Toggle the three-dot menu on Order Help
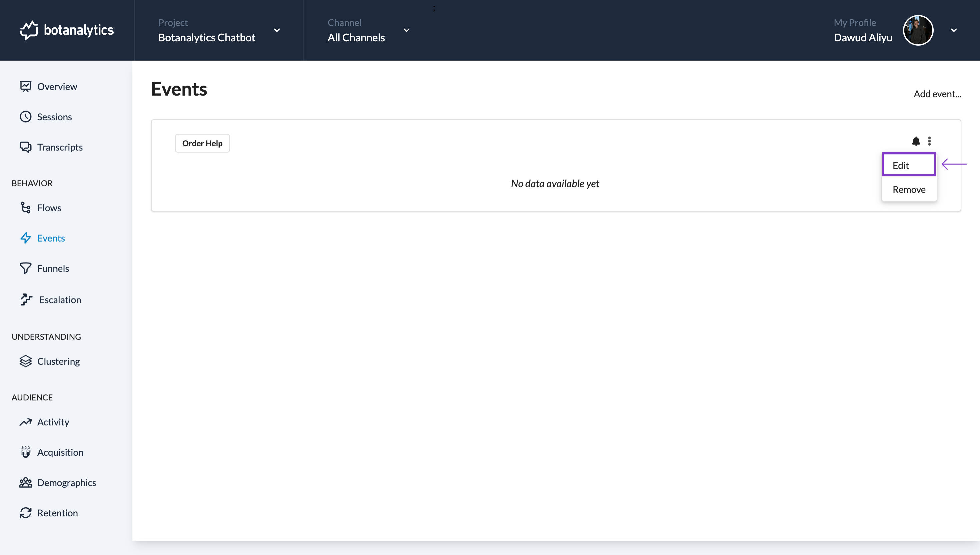This screenshot has height=555, width=980. [x=930, y=141]
